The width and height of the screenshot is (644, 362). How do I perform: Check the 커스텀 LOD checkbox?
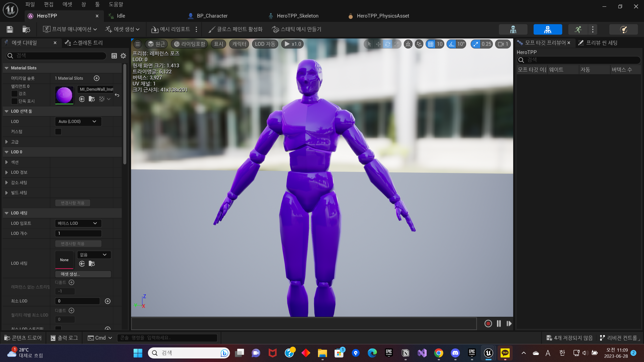(58, 131)
